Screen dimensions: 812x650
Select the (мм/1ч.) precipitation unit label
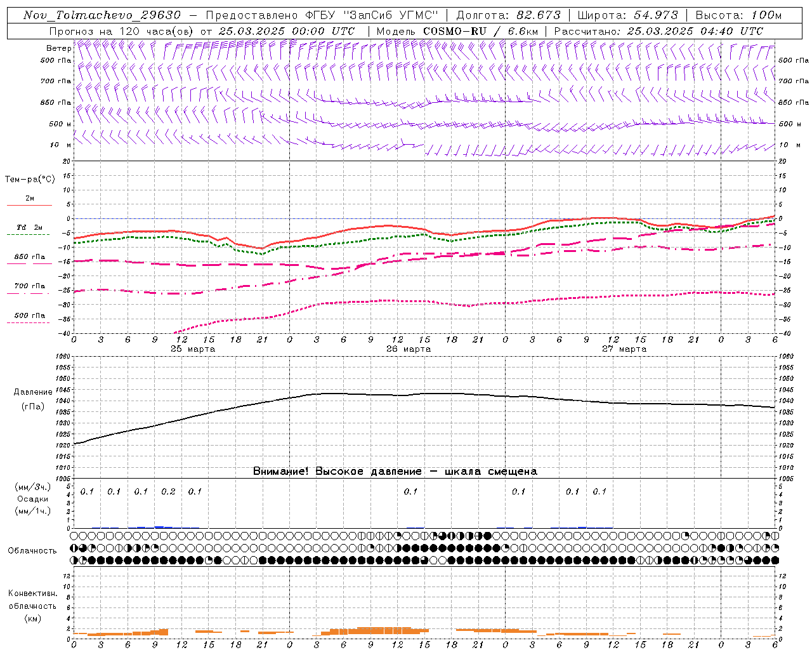pos(33,511)
